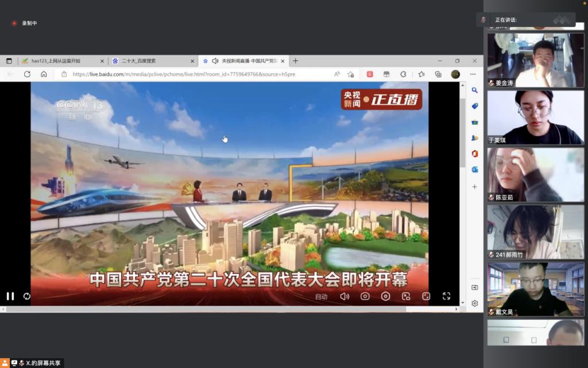
Task: Open the Office icon in Edge sidebar
Action: coord(475,154)
